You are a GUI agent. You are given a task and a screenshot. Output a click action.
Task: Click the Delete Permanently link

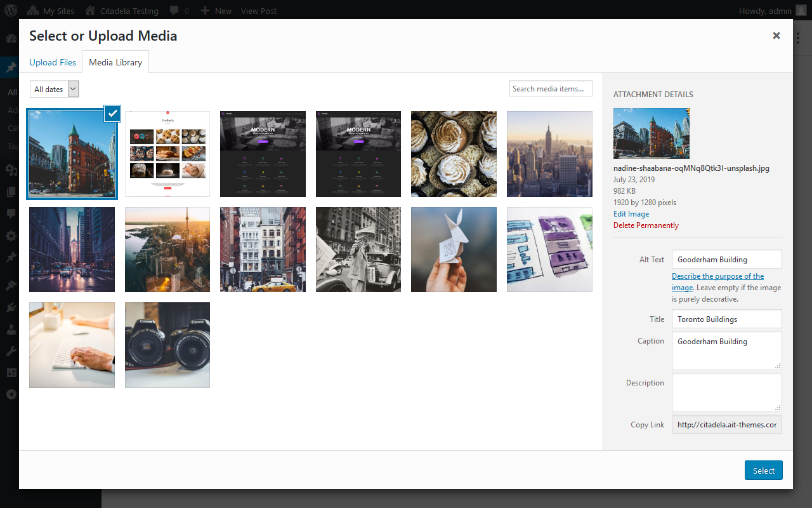click(x=646, y=225)
